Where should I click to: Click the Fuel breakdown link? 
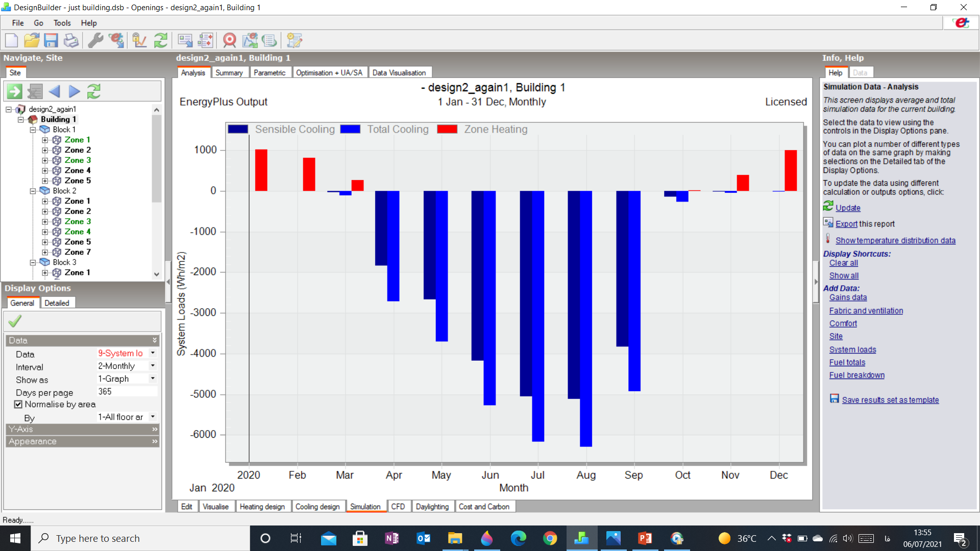click(x=856, y=375)
